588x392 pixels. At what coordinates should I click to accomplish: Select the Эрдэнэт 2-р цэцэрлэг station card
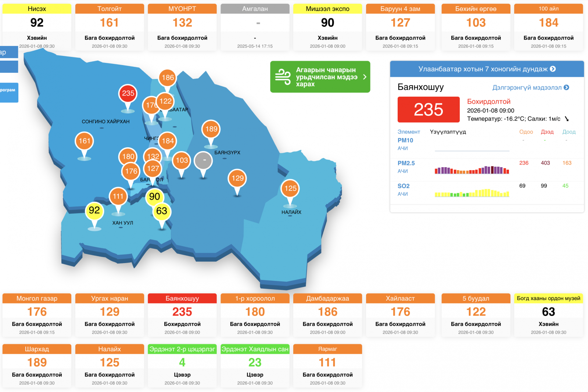click(x=182, y=366)
